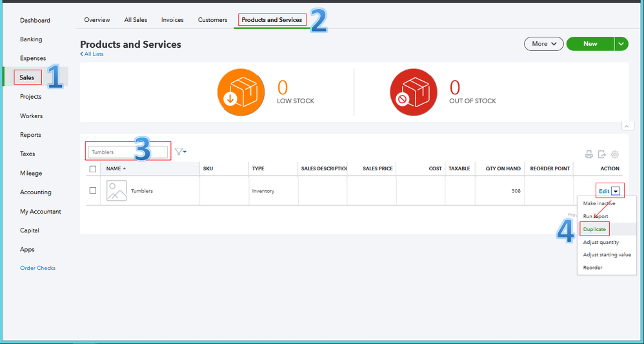This screenshot has height=344, width=644.
Task: Click the COST column header
Action: point(436,168)
